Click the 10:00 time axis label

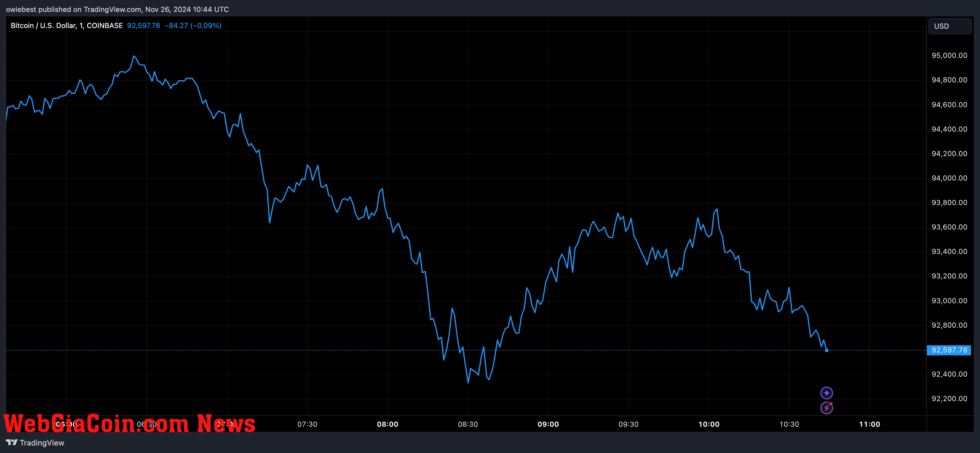(709, 424)
